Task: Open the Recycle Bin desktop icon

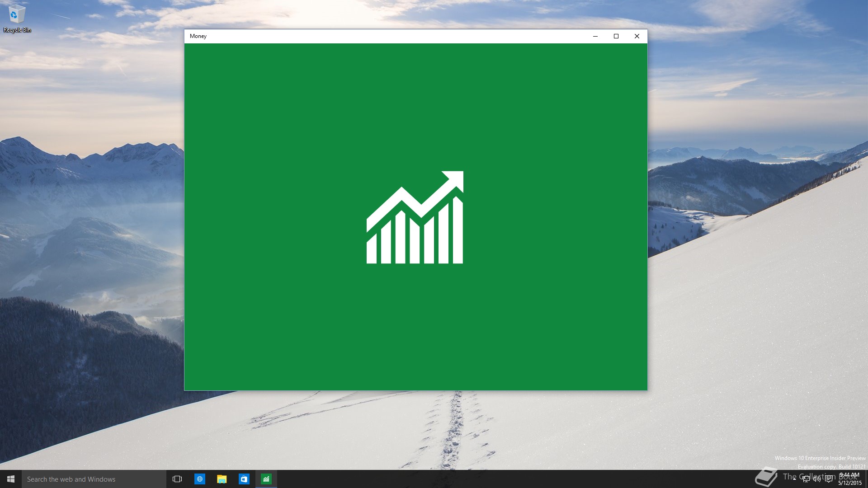Action: point(17,19)
